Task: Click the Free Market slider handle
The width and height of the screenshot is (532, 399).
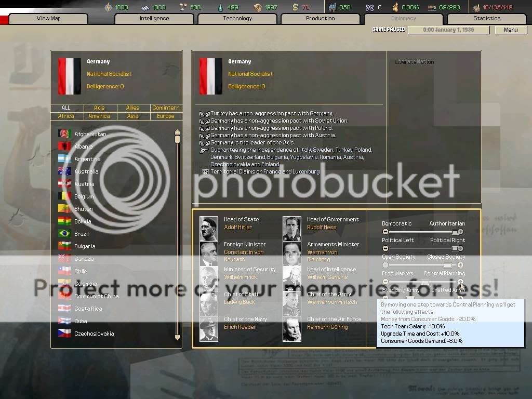Action: tap(425, 282)
